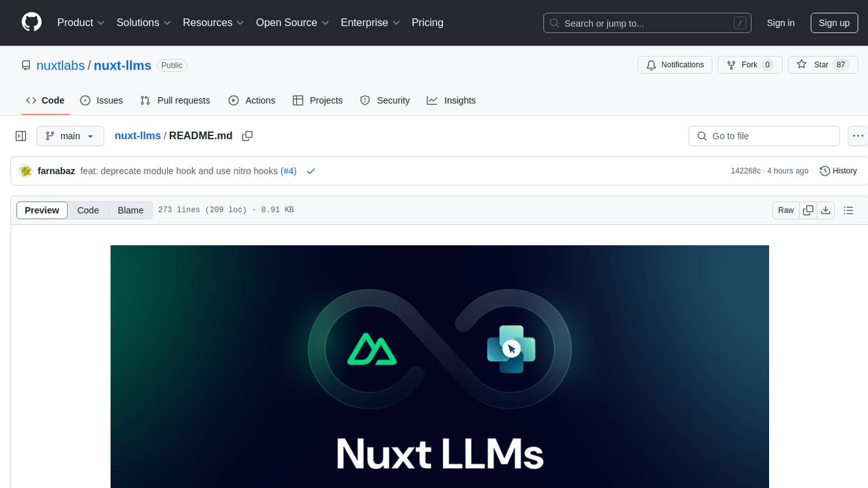Image resolution: width=868 pixels, height=488 pixels.
Task: Switch to the Code tab
Action: tap(45, 100)
